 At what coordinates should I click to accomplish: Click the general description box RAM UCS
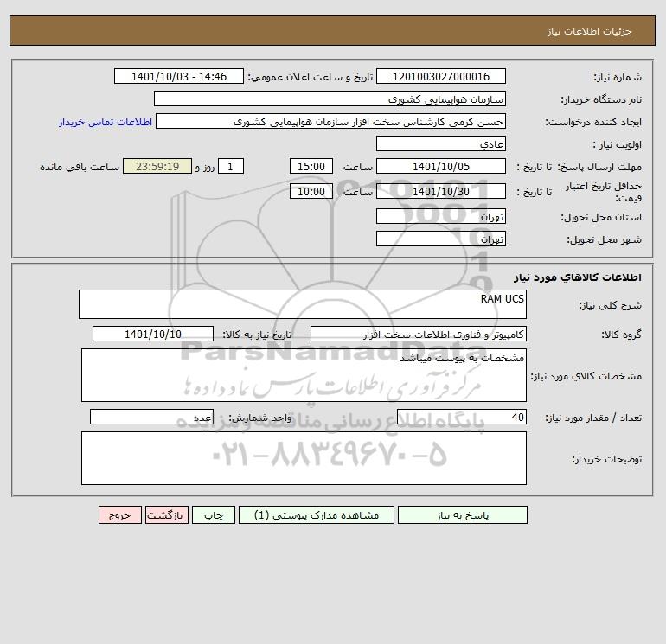[303, 304]
